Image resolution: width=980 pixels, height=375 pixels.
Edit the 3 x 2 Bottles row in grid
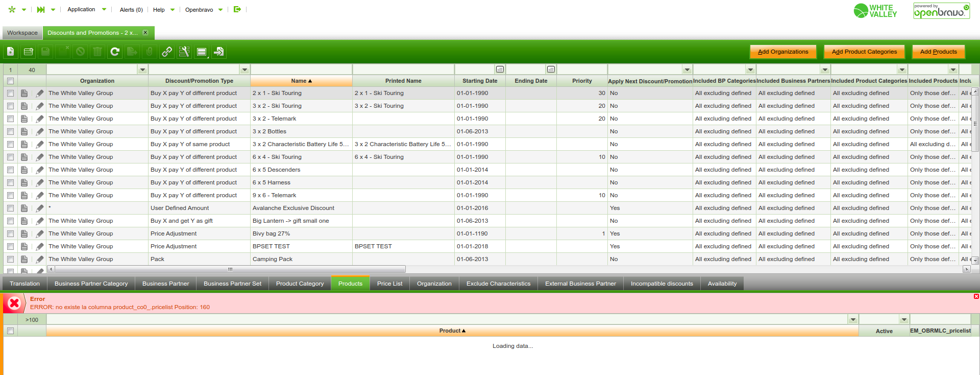point(39,131)
